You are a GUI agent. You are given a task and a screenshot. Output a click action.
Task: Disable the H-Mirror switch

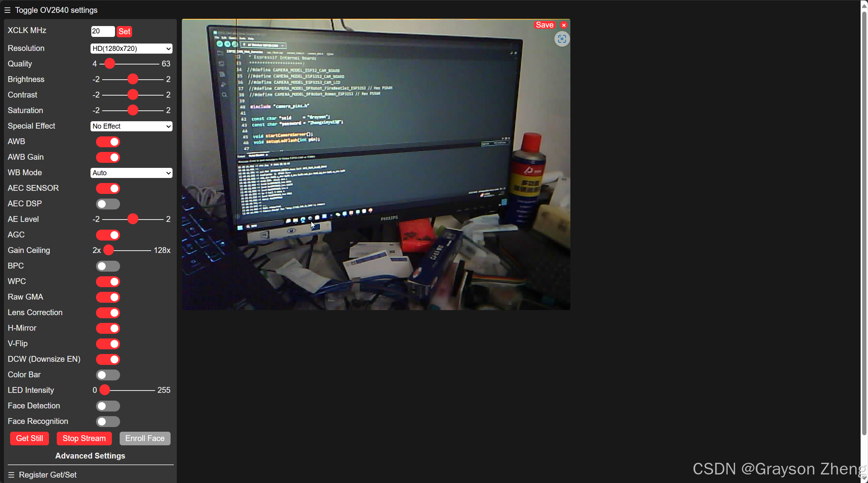pos(108,328)
